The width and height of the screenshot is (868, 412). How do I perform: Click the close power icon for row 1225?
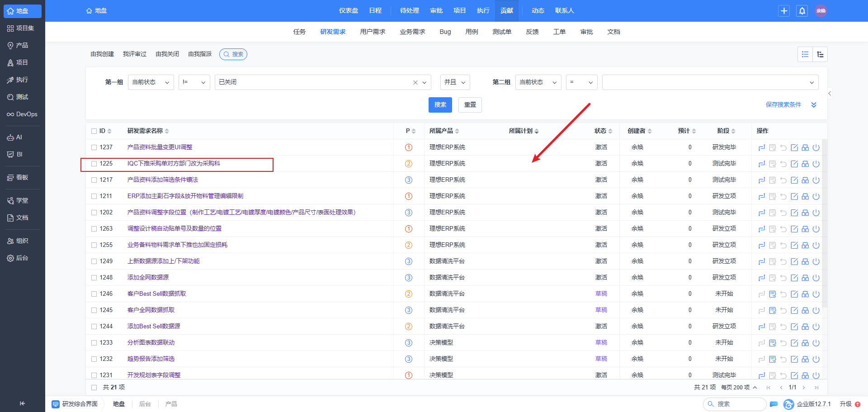(x=816, y=164)
